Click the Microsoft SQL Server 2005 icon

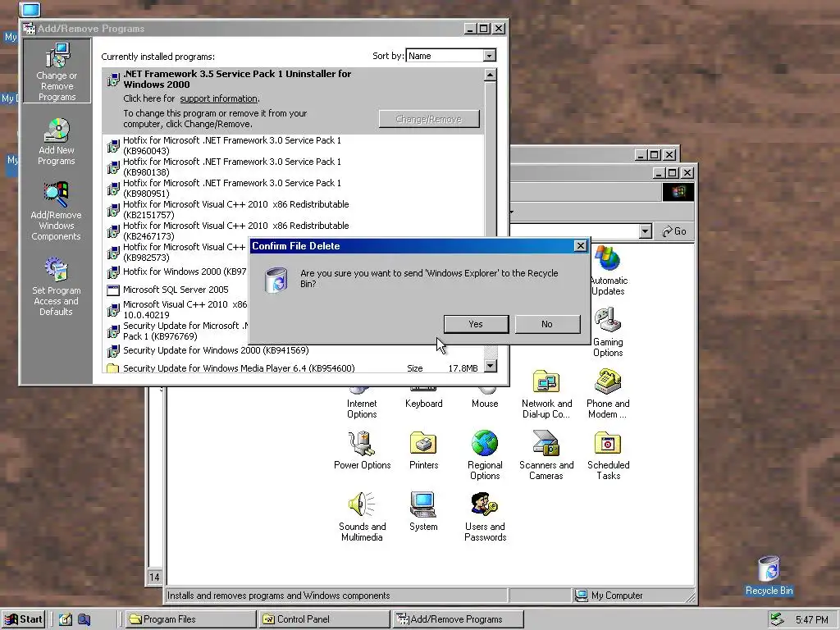click(x=113, y=290)
